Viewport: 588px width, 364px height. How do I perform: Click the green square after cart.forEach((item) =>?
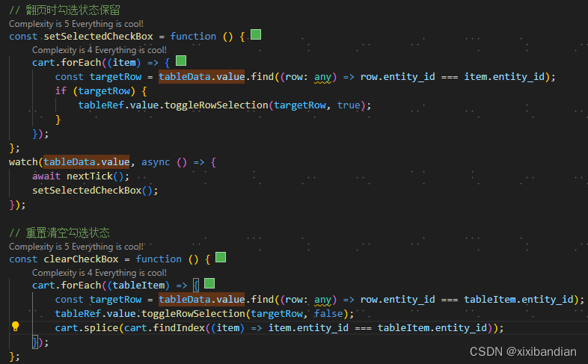(x=181, y=61)
